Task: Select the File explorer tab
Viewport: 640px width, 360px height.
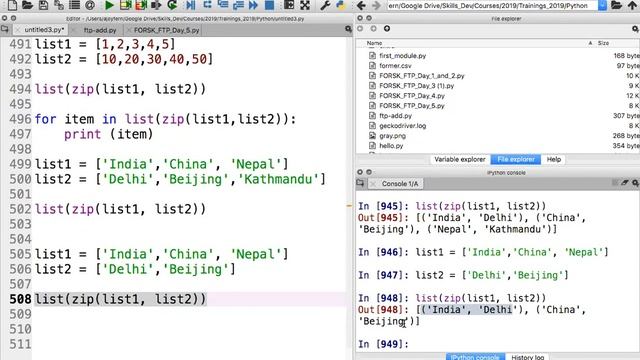Action: 516,159
